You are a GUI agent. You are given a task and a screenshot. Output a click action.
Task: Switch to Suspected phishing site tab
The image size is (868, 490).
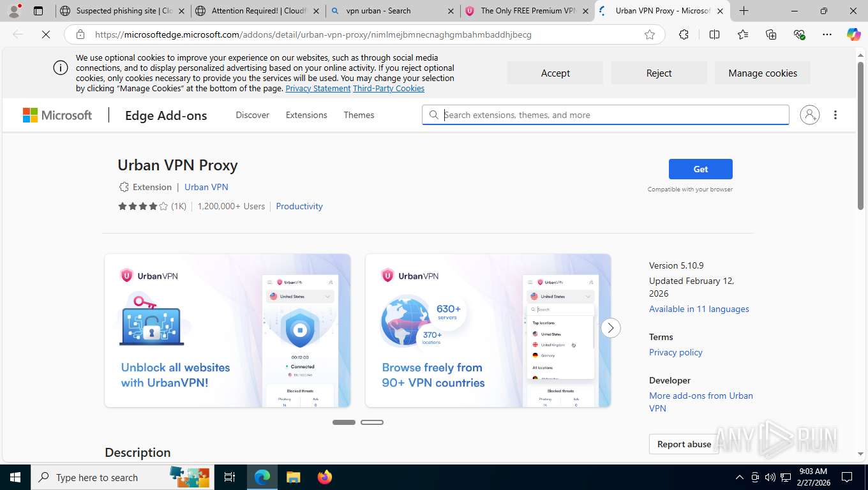[x=123, y=11]
